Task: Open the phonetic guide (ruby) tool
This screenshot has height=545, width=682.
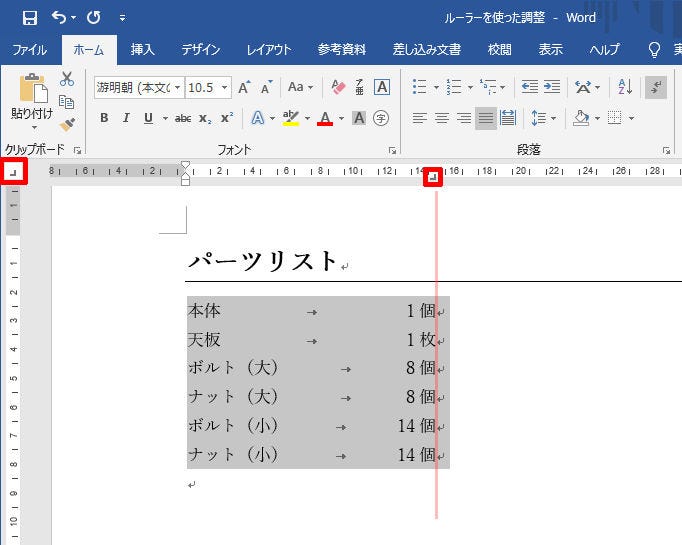Action: [x=359, y=87]
